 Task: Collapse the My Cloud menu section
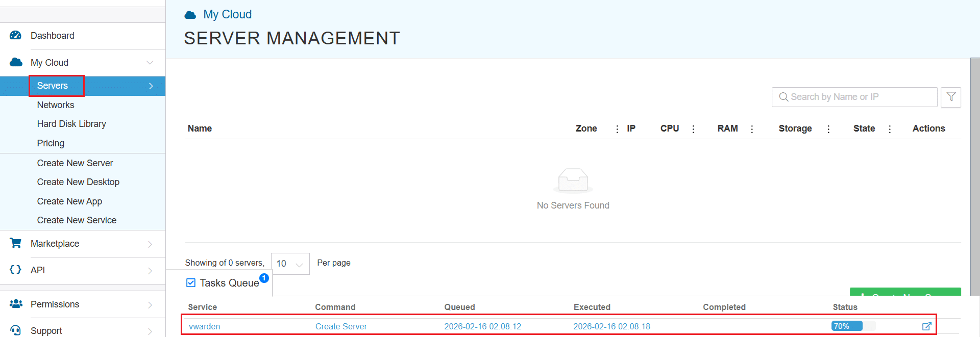150,63
